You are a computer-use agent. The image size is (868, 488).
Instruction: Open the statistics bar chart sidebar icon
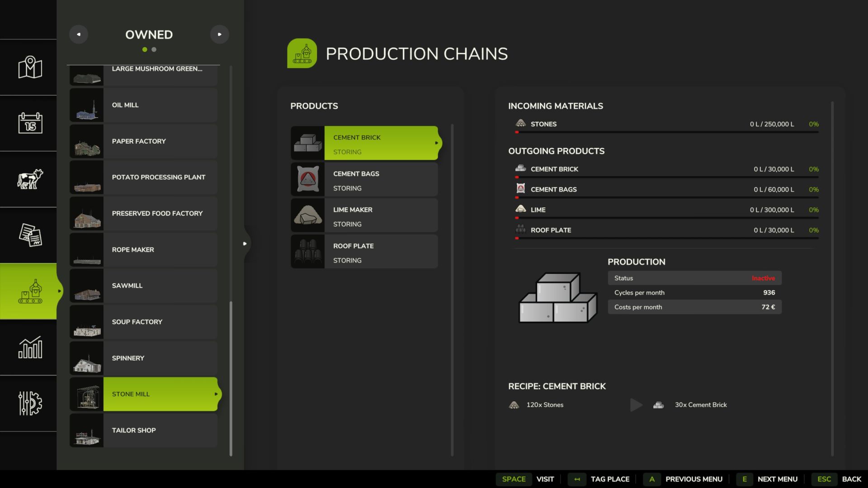30,347
